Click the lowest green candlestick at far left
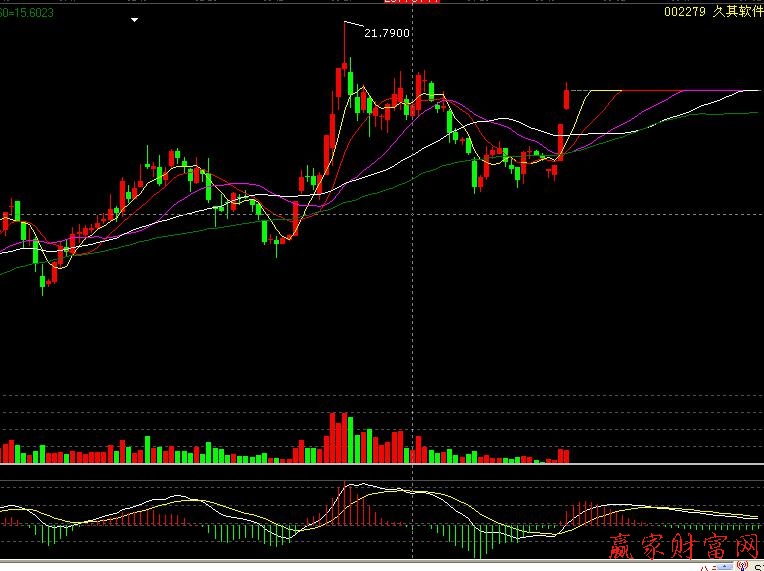The height and width of the screenshot is (571, 764). tap(43, 280)
